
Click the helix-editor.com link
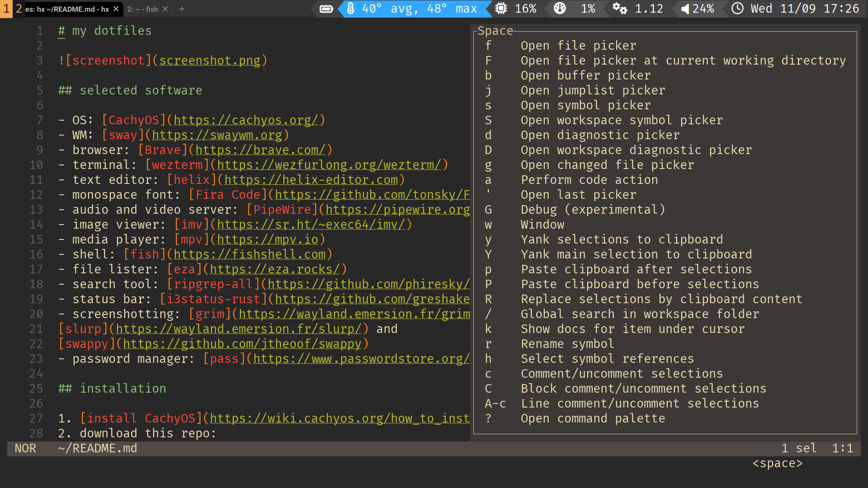click(311, 180)
